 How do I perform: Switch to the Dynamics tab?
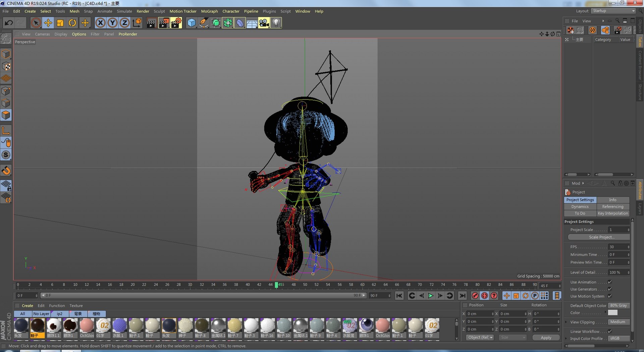(580, 207)
